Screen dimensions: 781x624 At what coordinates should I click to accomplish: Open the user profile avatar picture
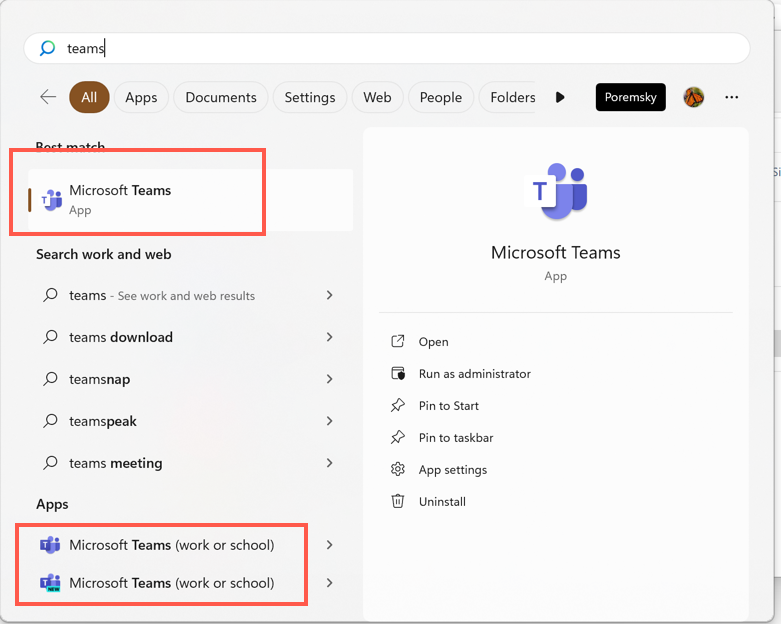pyautogui.click(x=693, y=97)
